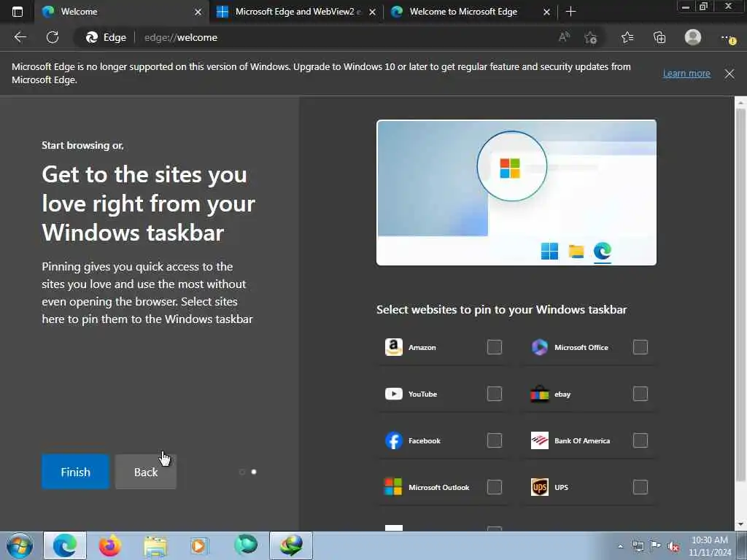
Task: Open the Favorites list icon
Action: point(627,37)
